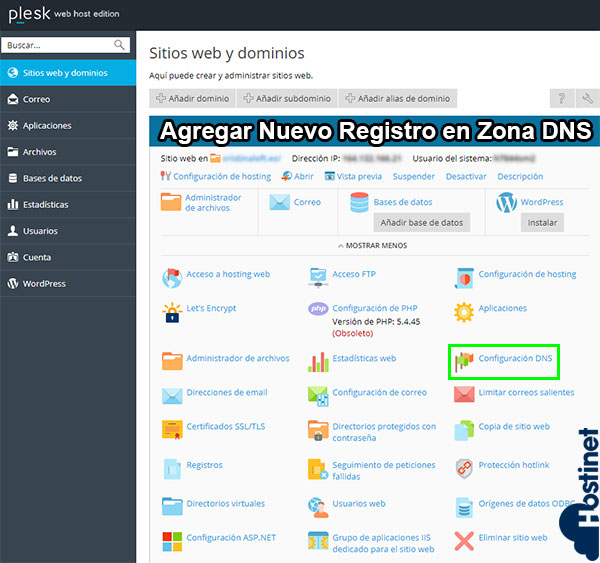Click Direcciones de email envelope icon
This screenshot has height=563, width=600.
[172, 396]
